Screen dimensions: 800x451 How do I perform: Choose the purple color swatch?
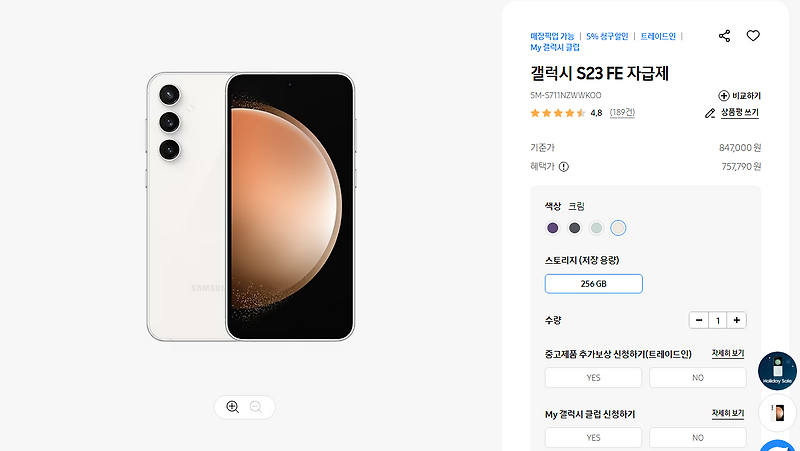coord(553,228)
